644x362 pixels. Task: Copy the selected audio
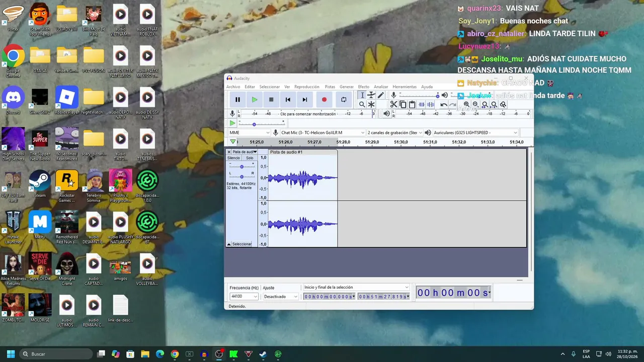(403, 105)
